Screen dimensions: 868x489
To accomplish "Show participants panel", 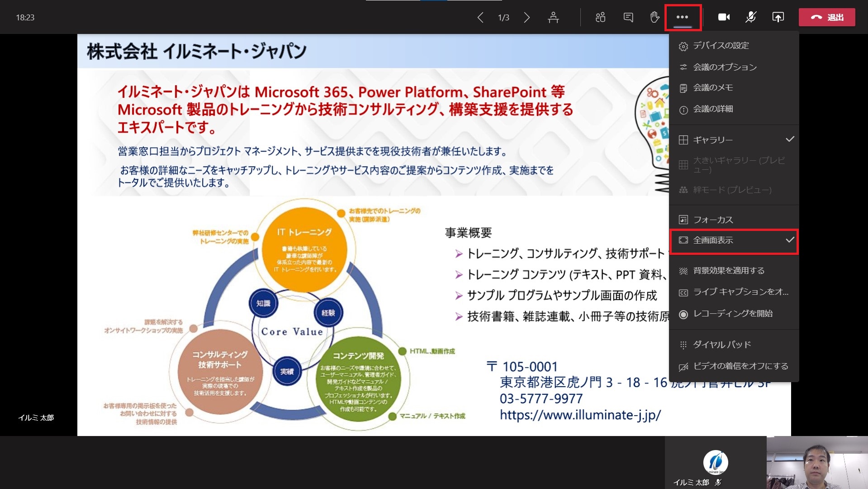I will [x=600, y=18].
